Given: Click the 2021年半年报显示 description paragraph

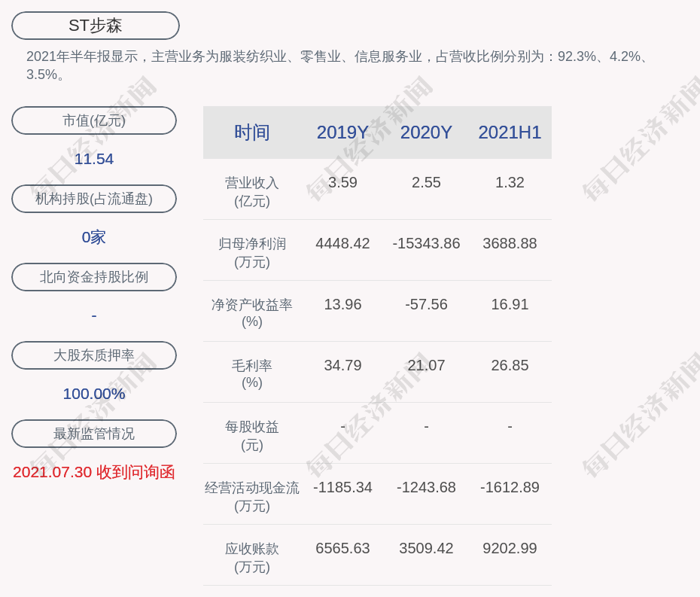Looking at the screenshot, I should pyautogui.click(x=337, y=65).
